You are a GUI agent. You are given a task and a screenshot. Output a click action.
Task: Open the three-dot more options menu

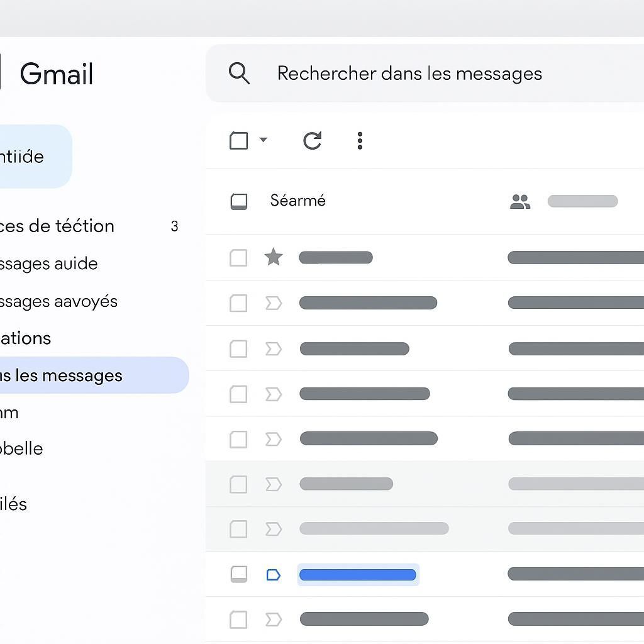point(360,140)
